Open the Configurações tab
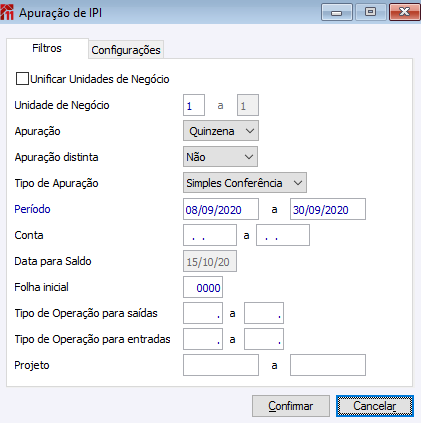Screen dimensions: 421x423 tap(126, 50)
